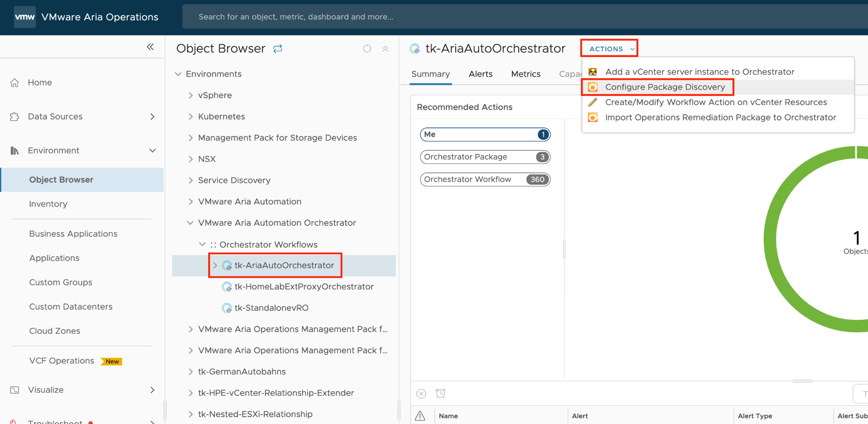This screenshot has height=424, width=868.
Task: Collapse the Orchestrator Workflows node
Action: (x=202, y=244)
